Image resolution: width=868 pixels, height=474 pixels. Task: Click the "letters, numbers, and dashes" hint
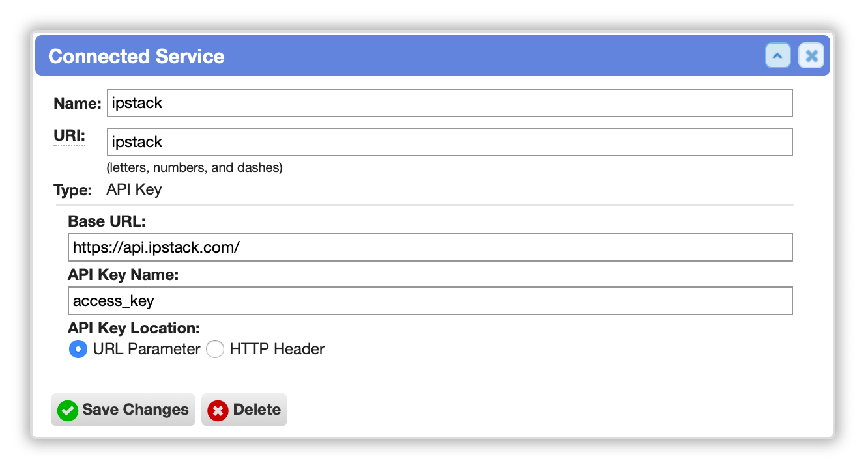(195, 168)
